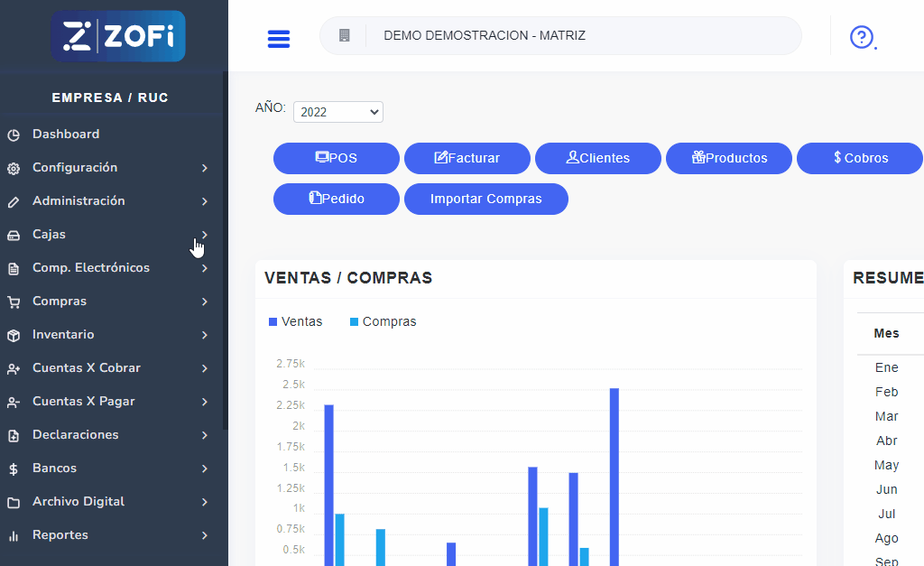Screen dimensions: 924x566
Task: Expand the Reportes menu chevron
Action: 205,536
